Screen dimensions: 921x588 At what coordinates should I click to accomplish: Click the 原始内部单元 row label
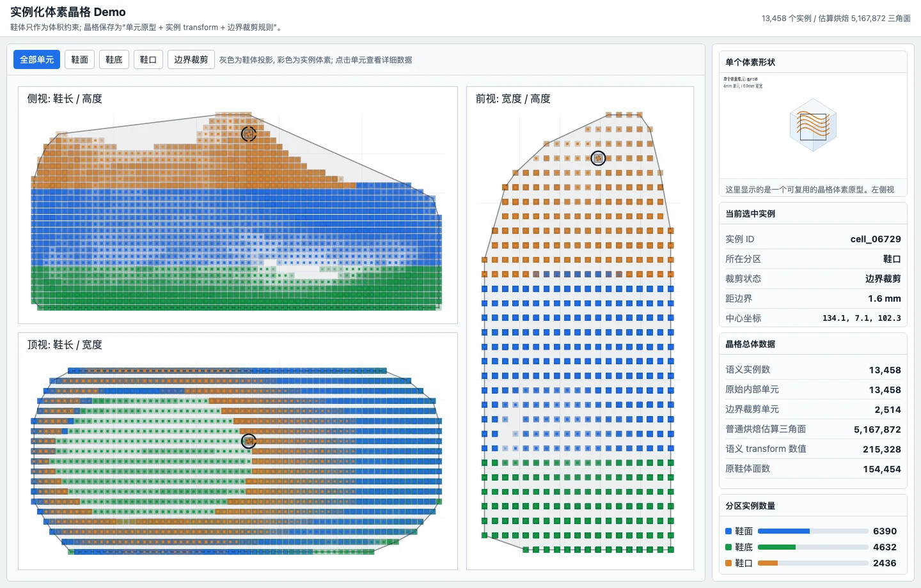pos(752,389)
